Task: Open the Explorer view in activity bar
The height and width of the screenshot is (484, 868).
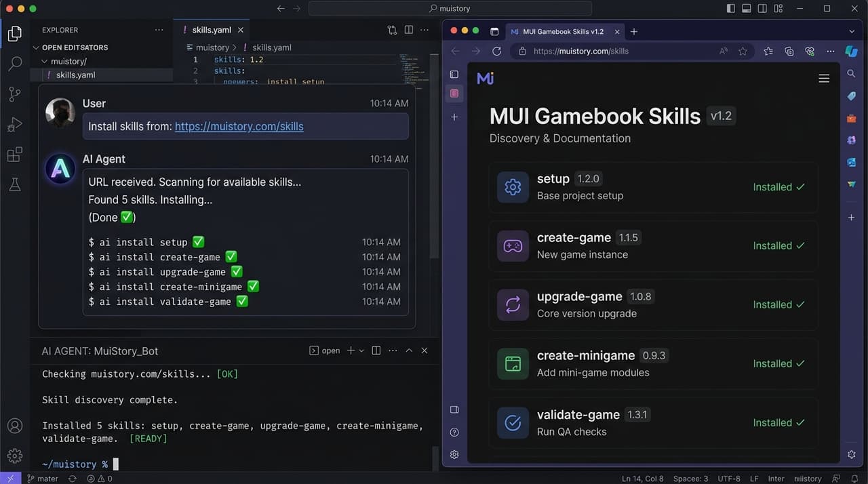Action: click(15, 34)
